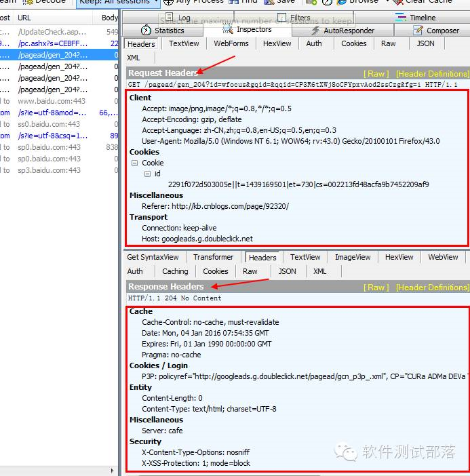This screenshot has height=476, width=470.
Task: Click the AutoResponder lightning bolt icon
Action: (315, 31)
